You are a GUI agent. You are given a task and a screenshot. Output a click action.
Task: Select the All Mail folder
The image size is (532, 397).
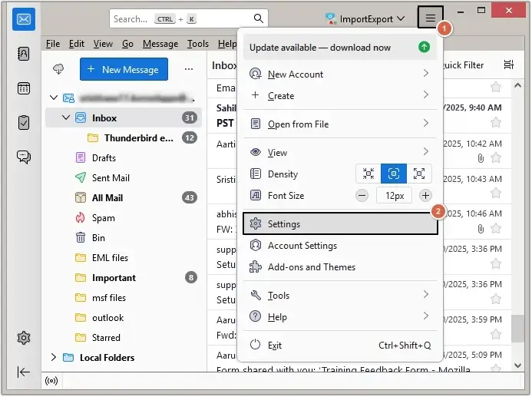124,198
